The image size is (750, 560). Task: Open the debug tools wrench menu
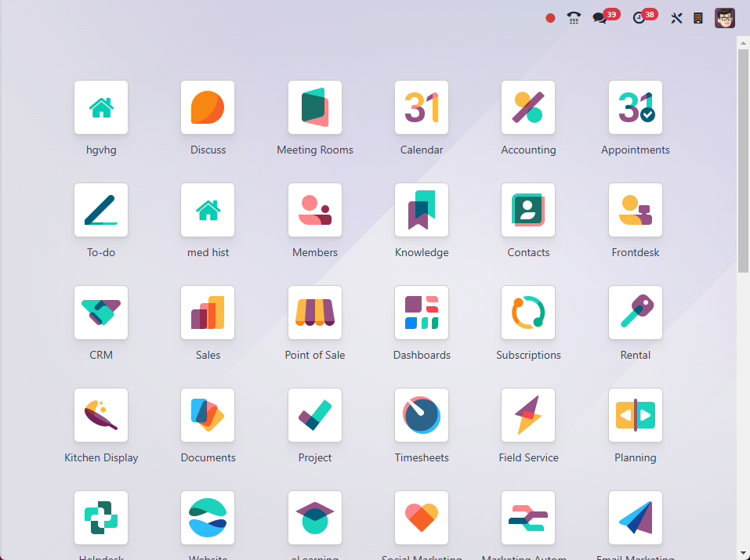[x=676, y=18]
